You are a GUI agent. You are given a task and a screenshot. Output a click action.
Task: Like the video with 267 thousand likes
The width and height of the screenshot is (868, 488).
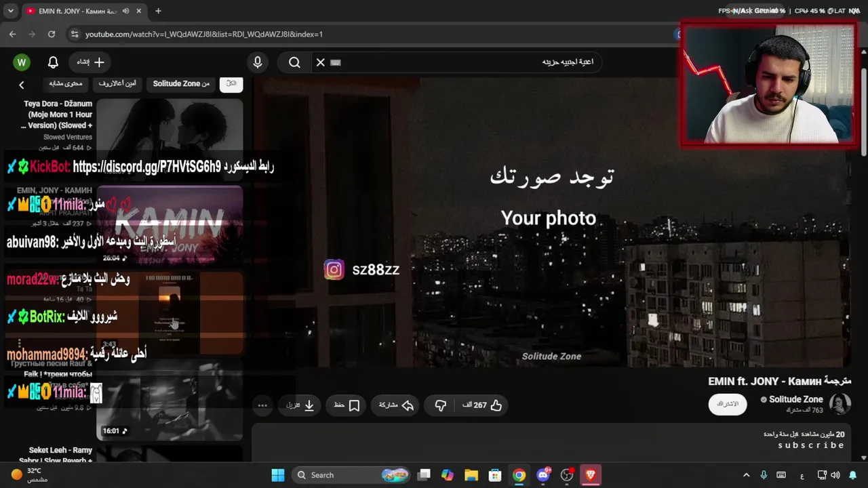(484, 405)
